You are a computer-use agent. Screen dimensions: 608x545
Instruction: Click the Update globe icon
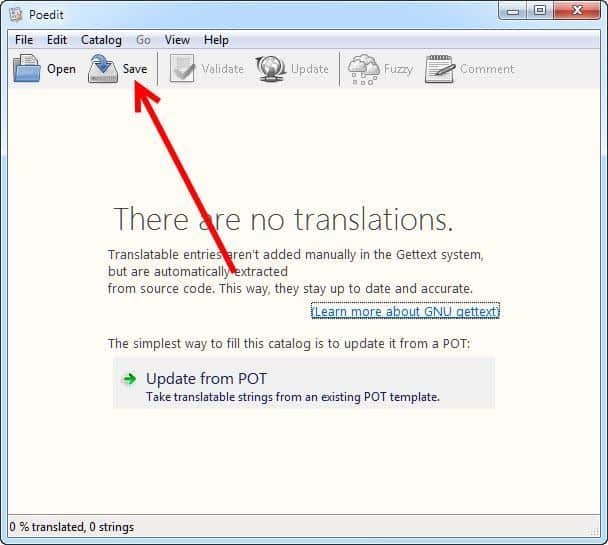tap(271, 69)
